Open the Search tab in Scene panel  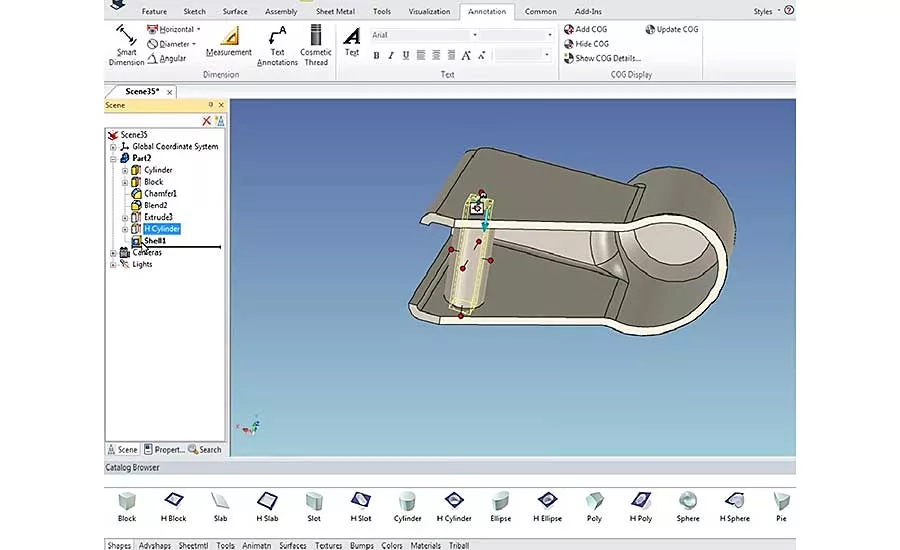coord(205,450)
